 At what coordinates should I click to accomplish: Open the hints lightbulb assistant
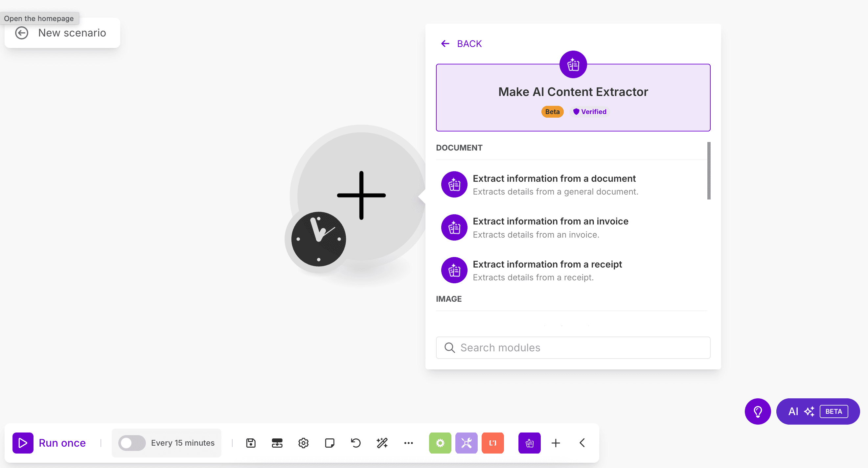(x=758, y=411)
